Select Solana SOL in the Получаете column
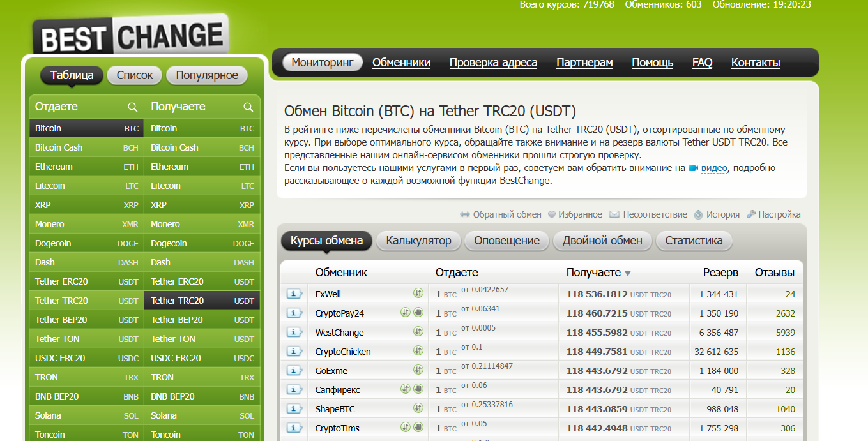Screen dimensions: 868x441 (x=202, y=415)
